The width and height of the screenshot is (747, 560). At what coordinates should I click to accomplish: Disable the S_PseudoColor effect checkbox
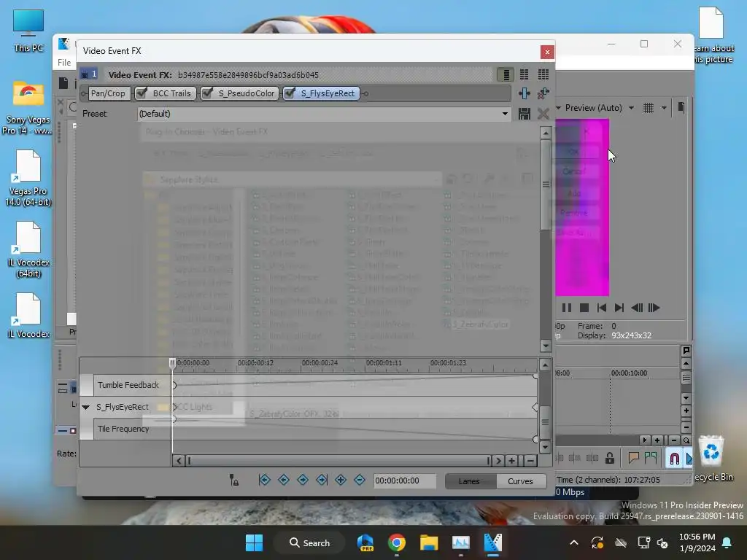click(x=207, y=93)
